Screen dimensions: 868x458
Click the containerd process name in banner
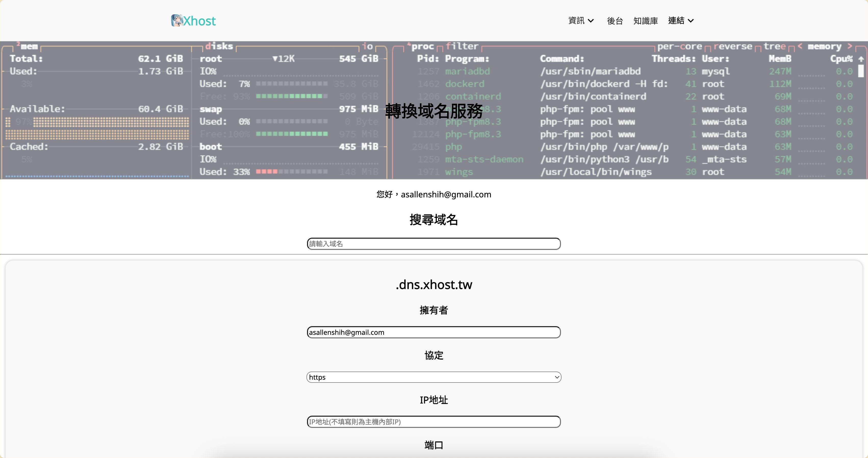point(473,96)
